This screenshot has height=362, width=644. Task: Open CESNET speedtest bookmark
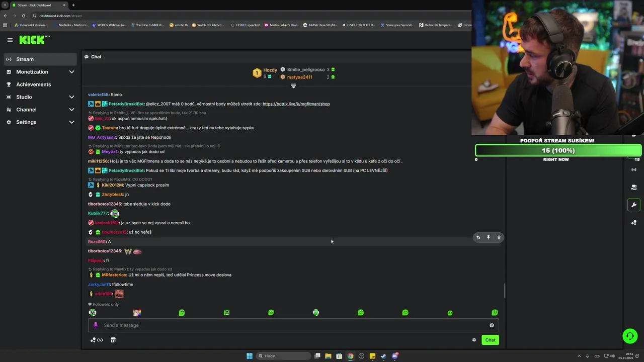246,25
